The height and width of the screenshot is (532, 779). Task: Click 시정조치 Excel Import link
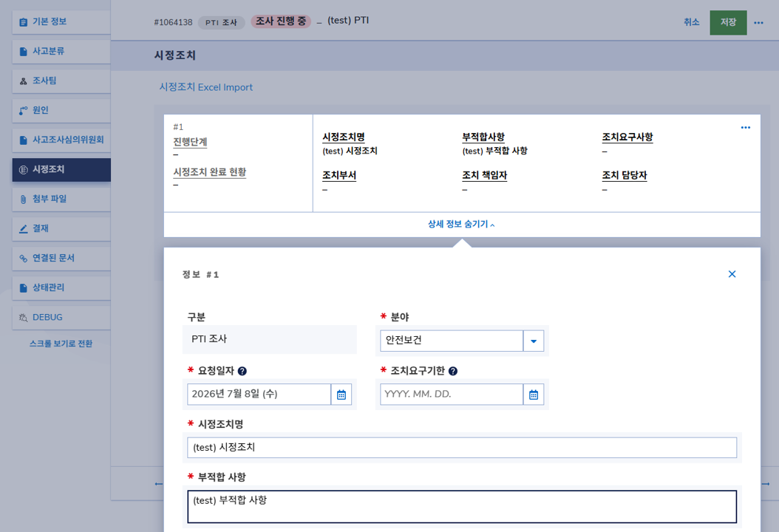tap(205, 87)
